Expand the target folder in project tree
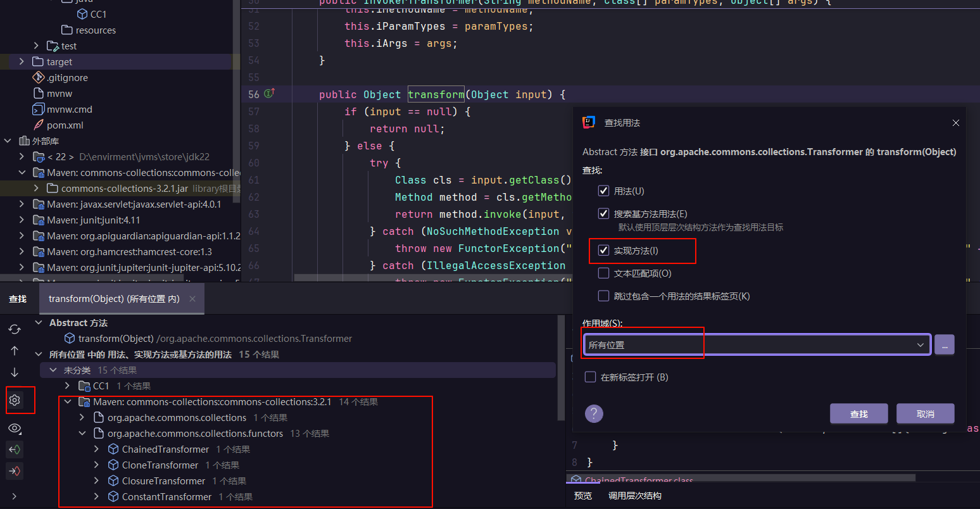This screenshot has width=980, height=509. [x=22, y=61]
